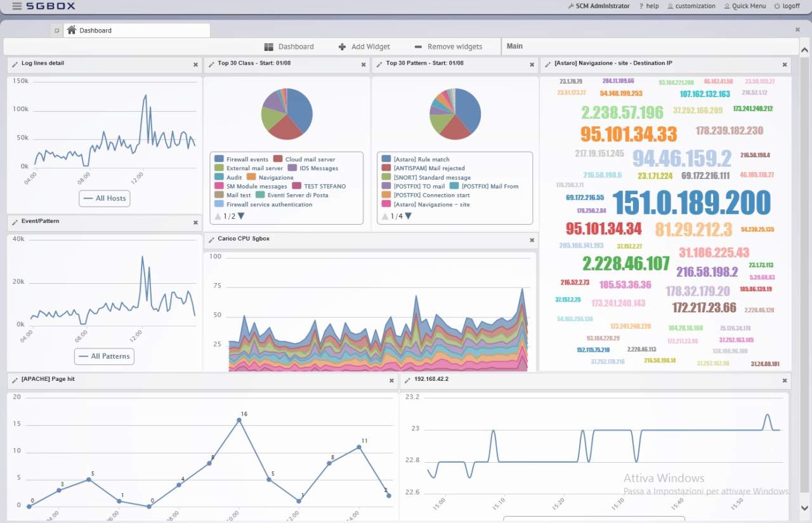Click the [ANTISPAM] Mail rejected color swatch
Image resolution: width=812 pixels, height=523 pixels.
point(386,168)
